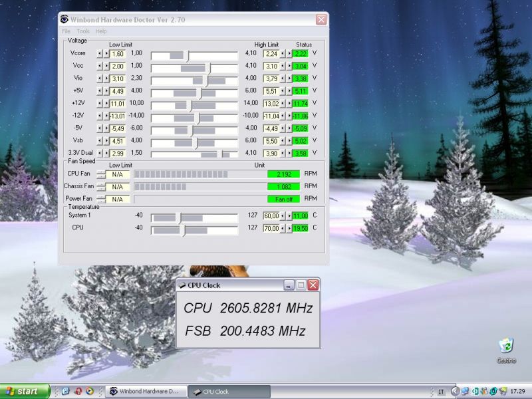Switch to Winbond Hardware Doctor taskbar button

coord(146,391)
